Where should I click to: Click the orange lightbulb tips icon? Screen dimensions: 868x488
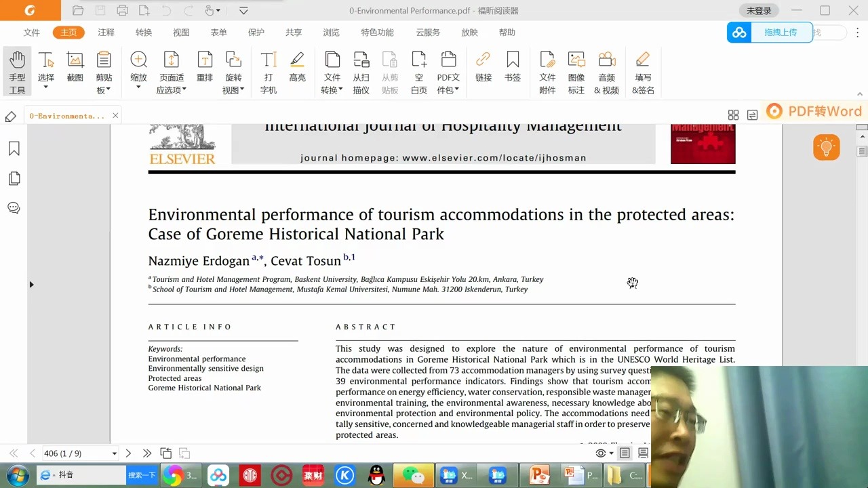pyautogui.click(x=827, y=147)
